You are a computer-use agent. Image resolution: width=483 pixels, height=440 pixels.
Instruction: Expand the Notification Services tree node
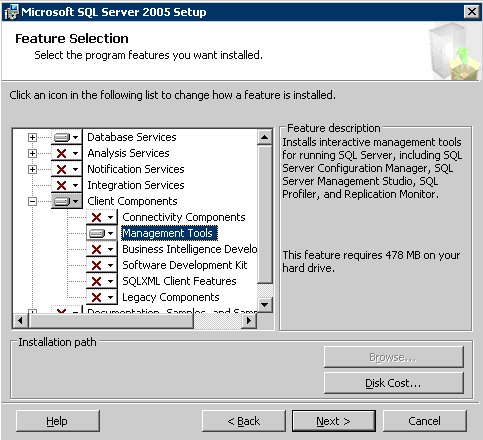coord(32,169)
